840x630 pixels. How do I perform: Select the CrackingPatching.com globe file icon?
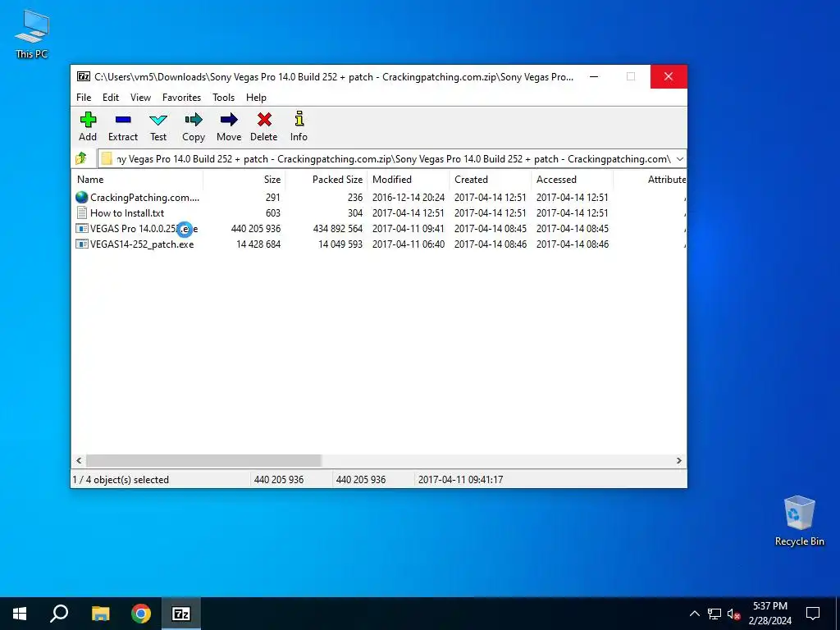pos(81,197)
